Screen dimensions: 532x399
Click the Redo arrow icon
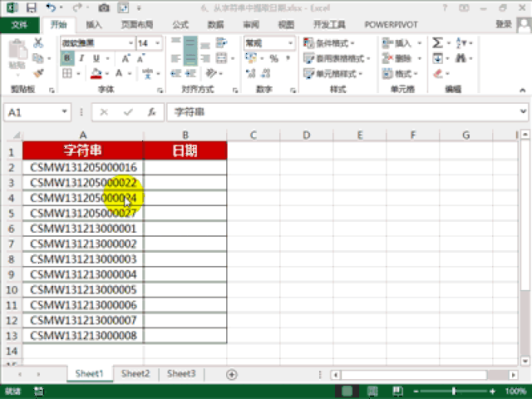coord(77,7)
